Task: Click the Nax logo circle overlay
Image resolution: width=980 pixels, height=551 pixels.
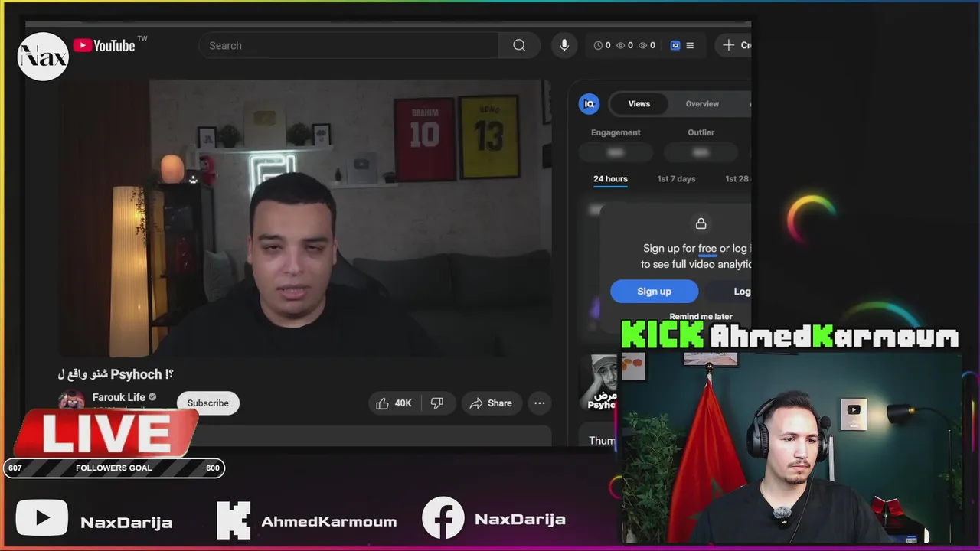Action: tap(43, 57)
